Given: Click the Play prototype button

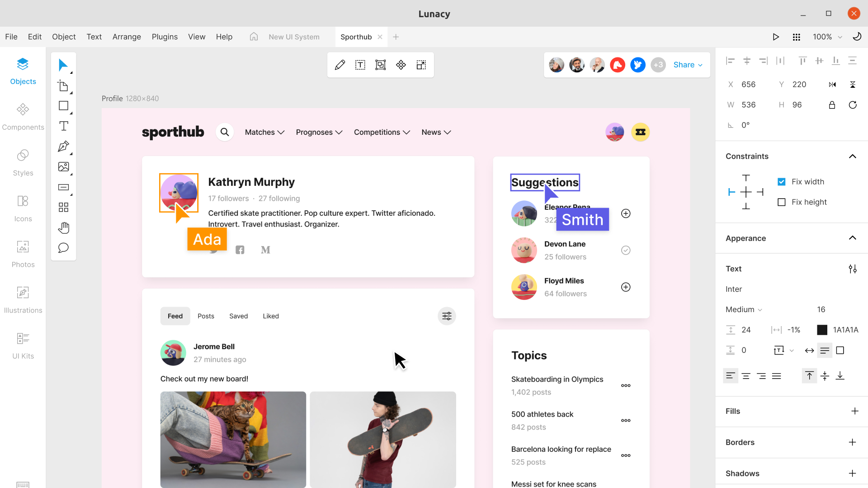Looking at the screenshot, I should (776, 37).
